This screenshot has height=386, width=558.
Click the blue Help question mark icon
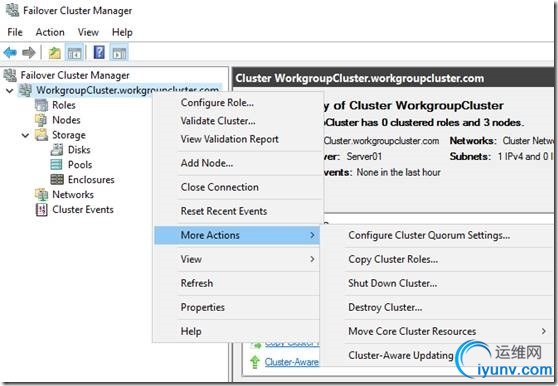[99, 53]
